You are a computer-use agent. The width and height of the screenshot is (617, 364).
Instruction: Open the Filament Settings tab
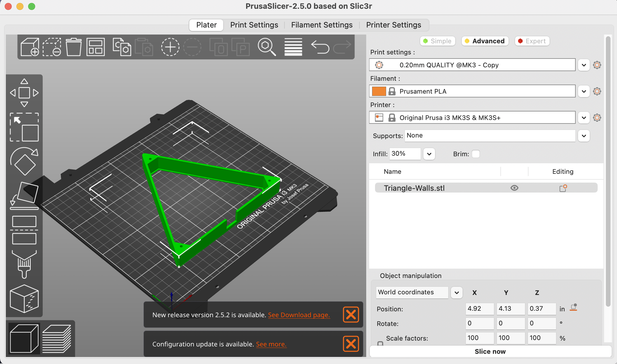point(322,25)
